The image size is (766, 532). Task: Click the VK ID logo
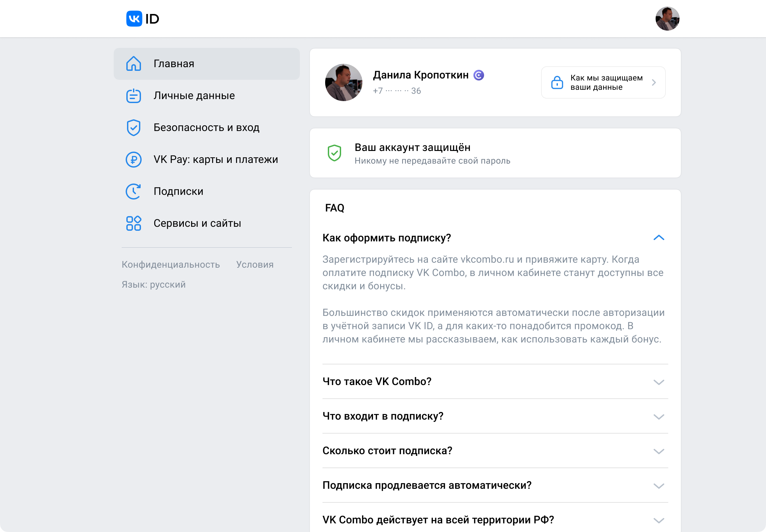coord(143,19)
